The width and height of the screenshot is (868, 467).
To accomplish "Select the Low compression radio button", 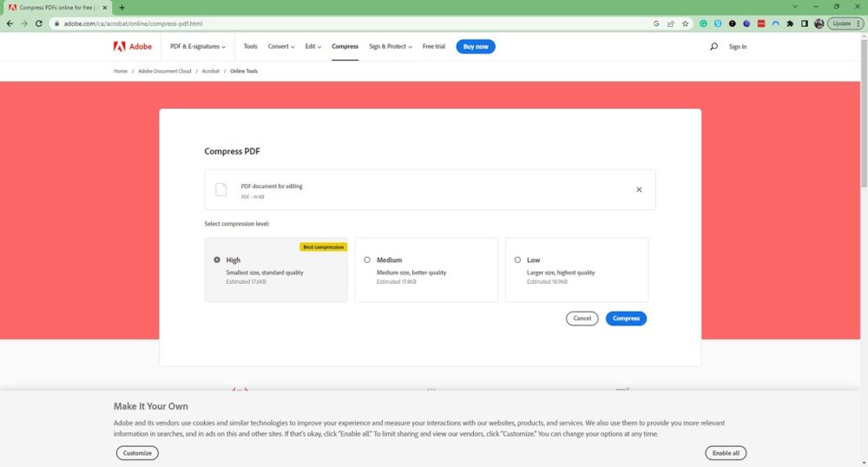I will 517,260.
